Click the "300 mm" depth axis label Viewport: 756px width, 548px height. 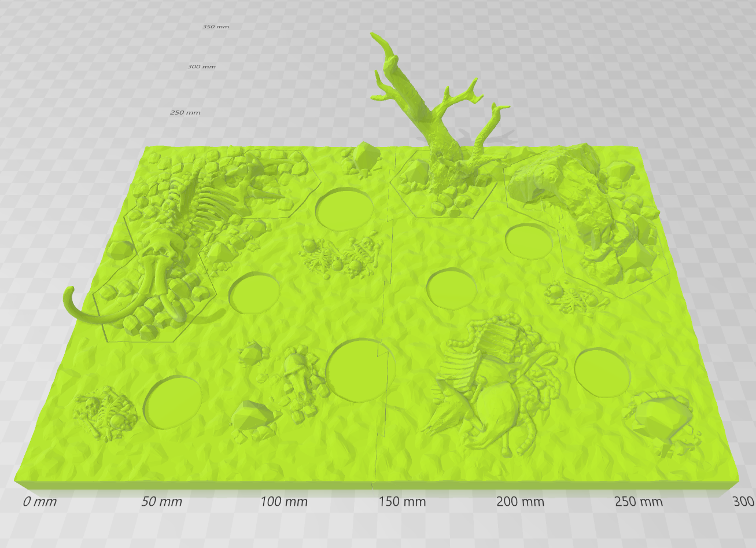(x=201, y=67)
